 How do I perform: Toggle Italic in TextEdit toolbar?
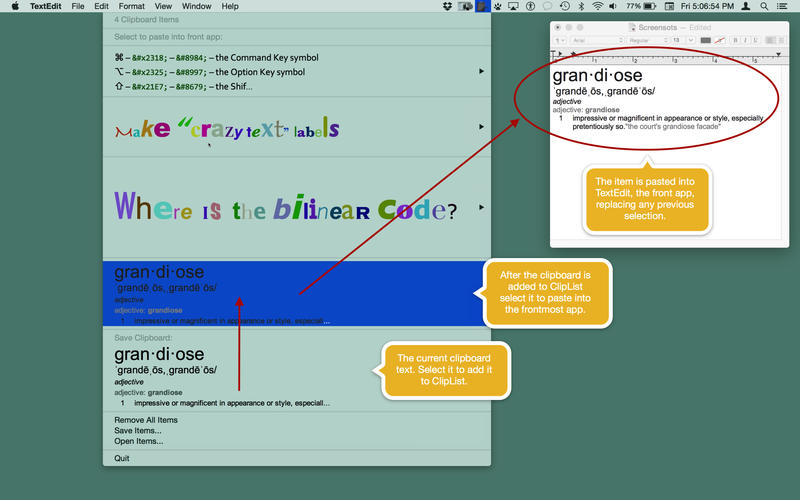pyautogui.click(x=745, y=40)
